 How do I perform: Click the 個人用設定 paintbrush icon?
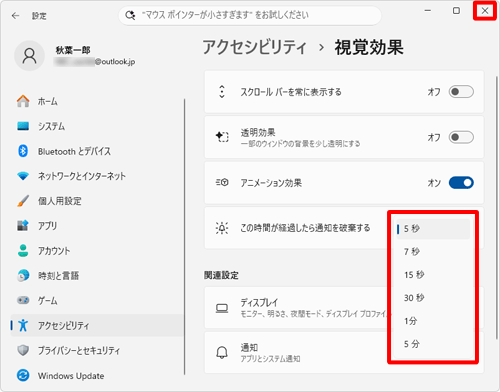coord(23,201)
